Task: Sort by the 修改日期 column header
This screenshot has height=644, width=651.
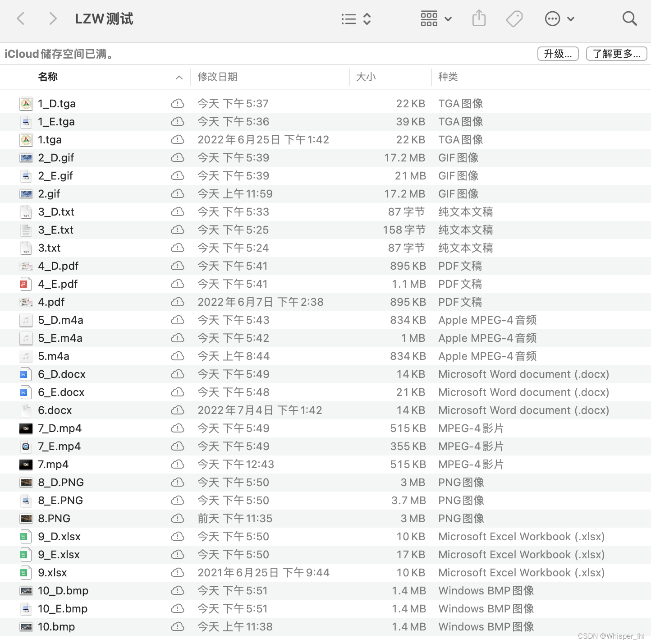Action: click(x=218, y=77)
